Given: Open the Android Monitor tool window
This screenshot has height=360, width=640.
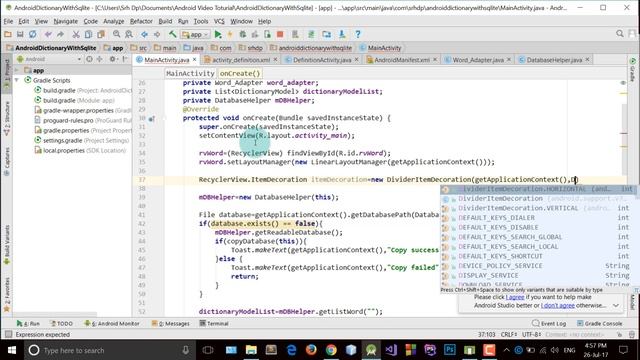Looking at the screenshot, I should (112, 323).
